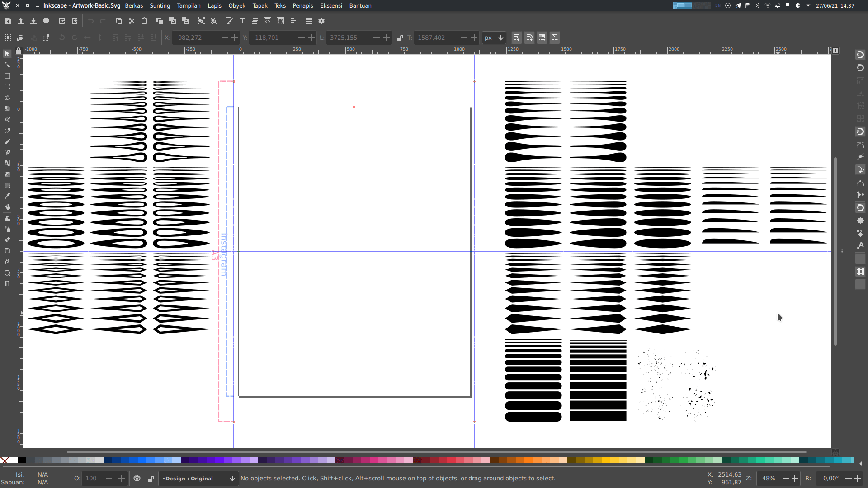Toggle scale stroke width with object
The height and width of the screenshot is (488, 868).
[517, 38]
